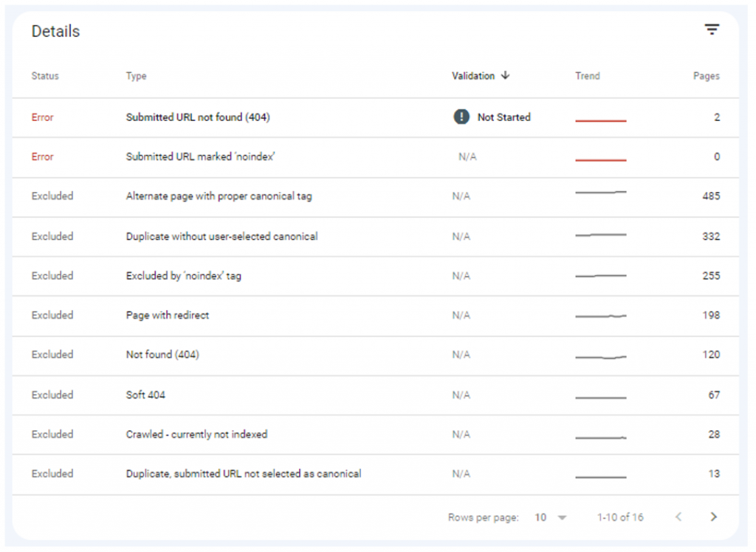Select the Excluded status for Crawled row
This screenshot has width=756, height=552.
click(x=52, y=435)
